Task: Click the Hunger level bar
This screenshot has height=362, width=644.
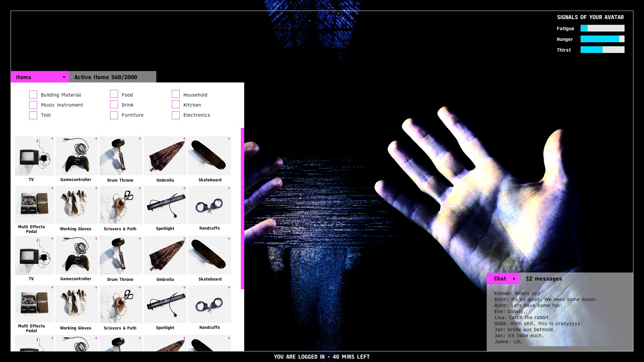Action: (x=602, y=39)
